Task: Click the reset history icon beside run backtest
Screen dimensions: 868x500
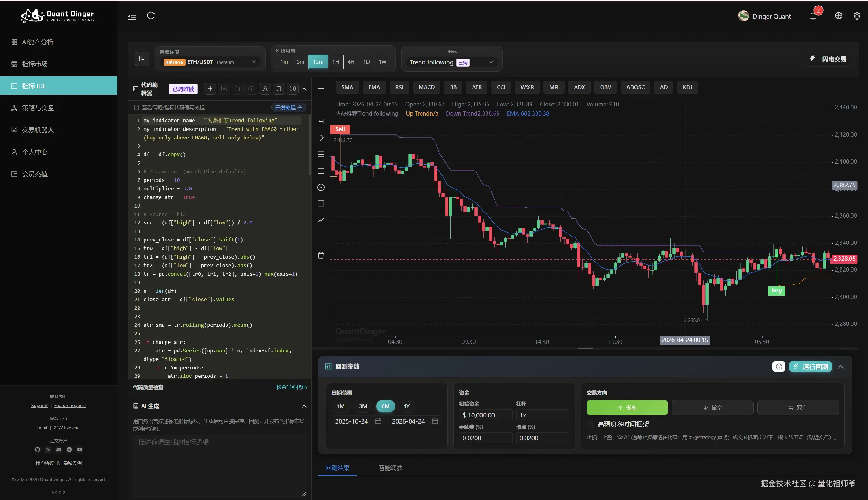Action: tap(778, 366)
